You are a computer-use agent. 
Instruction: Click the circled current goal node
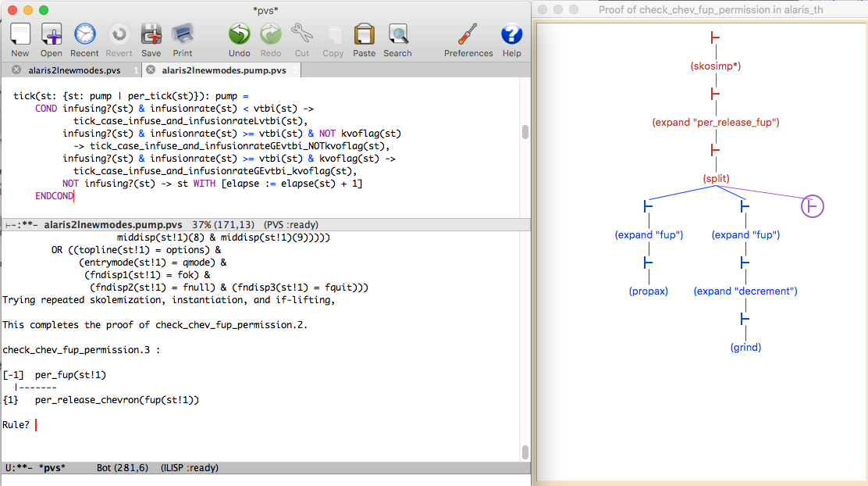pos(813,206)
